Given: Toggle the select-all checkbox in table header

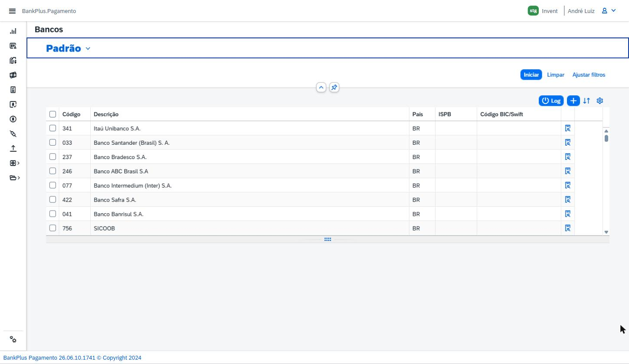Looking at the screenshot, I should pyautogui.click(x=52, y=114).
